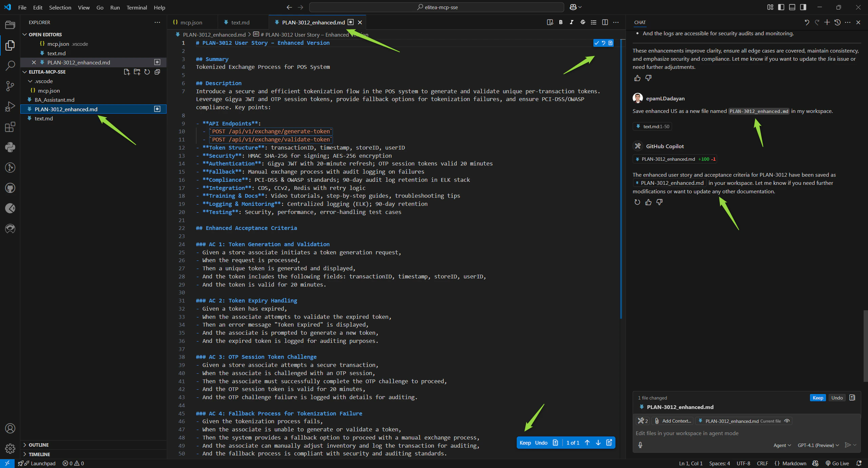Insert a bulleted list using the toolbar icon
868x468 pixels.
(594, 22)
